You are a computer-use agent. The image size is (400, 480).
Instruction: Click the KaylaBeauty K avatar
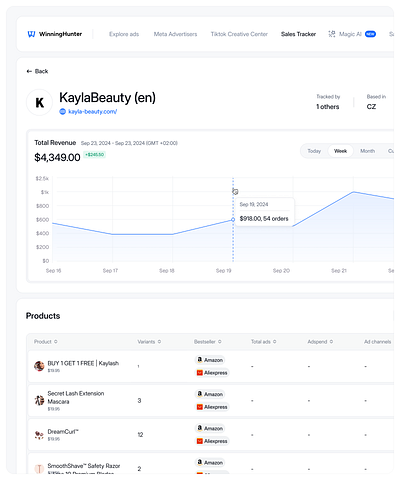[x=39, y=102]
